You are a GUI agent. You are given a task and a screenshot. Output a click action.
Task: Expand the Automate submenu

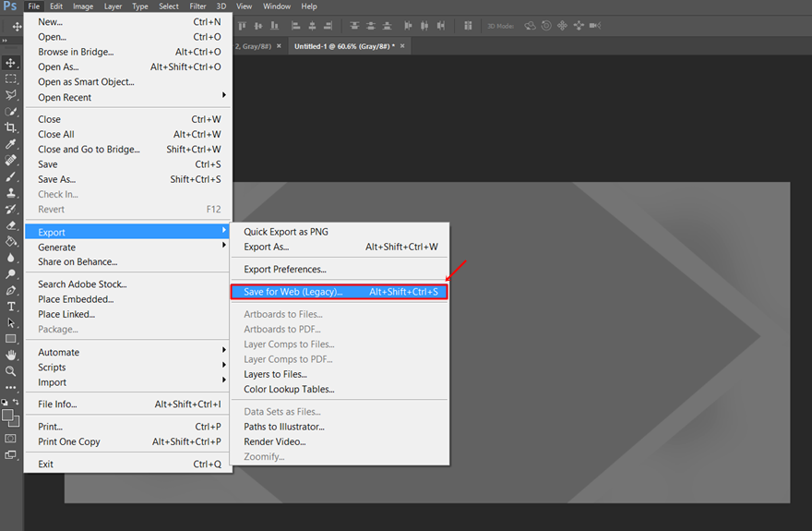tap(129, 352)
